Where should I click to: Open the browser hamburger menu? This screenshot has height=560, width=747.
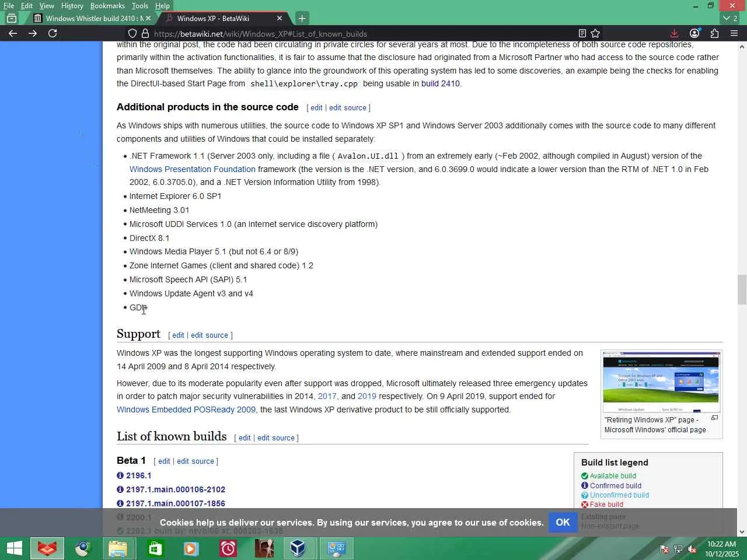pos(734,33)
